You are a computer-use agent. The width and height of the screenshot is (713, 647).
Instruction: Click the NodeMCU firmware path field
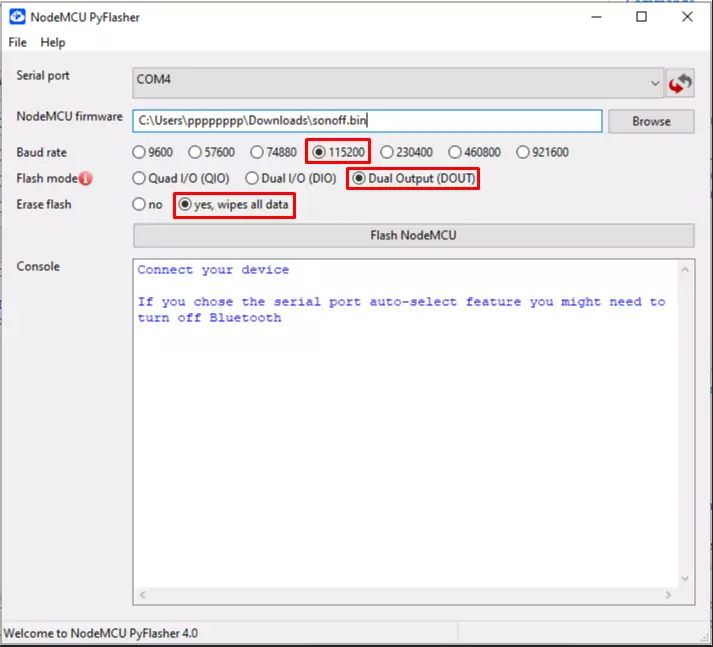(x=367, y=121)
